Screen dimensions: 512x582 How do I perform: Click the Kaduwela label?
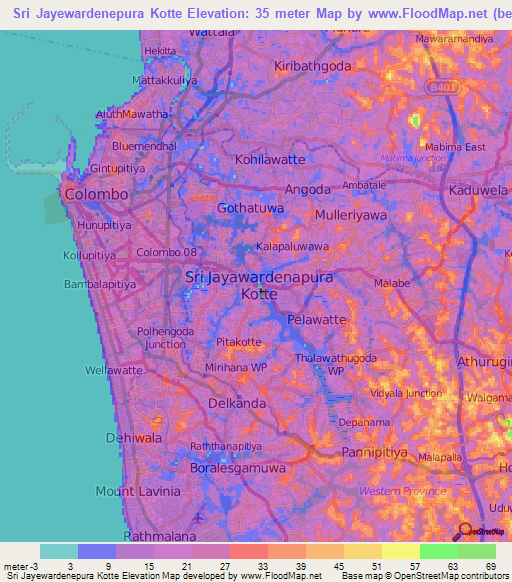pyautogui.click(x=478, y=190)
